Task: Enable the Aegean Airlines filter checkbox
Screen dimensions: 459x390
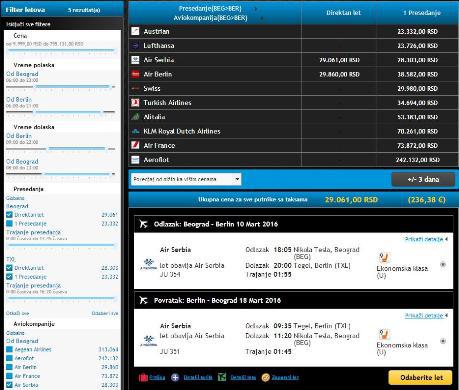Action: point(9,349)
